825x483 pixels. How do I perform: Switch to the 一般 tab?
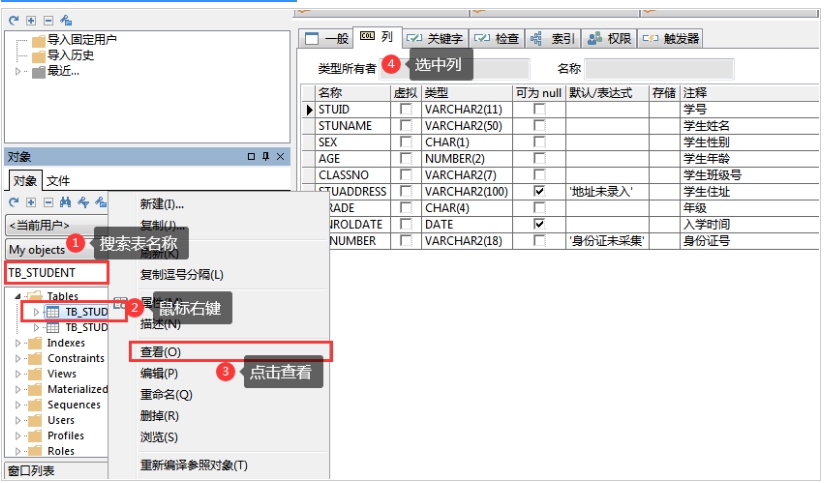(x=326, y=38)
